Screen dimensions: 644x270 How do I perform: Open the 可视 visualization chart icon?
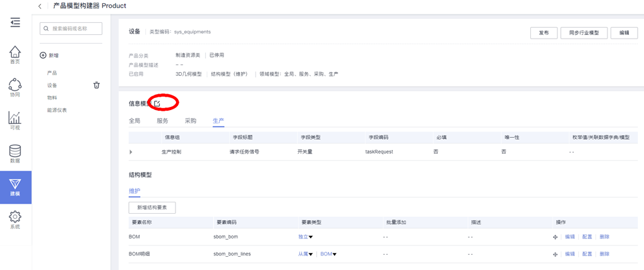pos(15,118)
